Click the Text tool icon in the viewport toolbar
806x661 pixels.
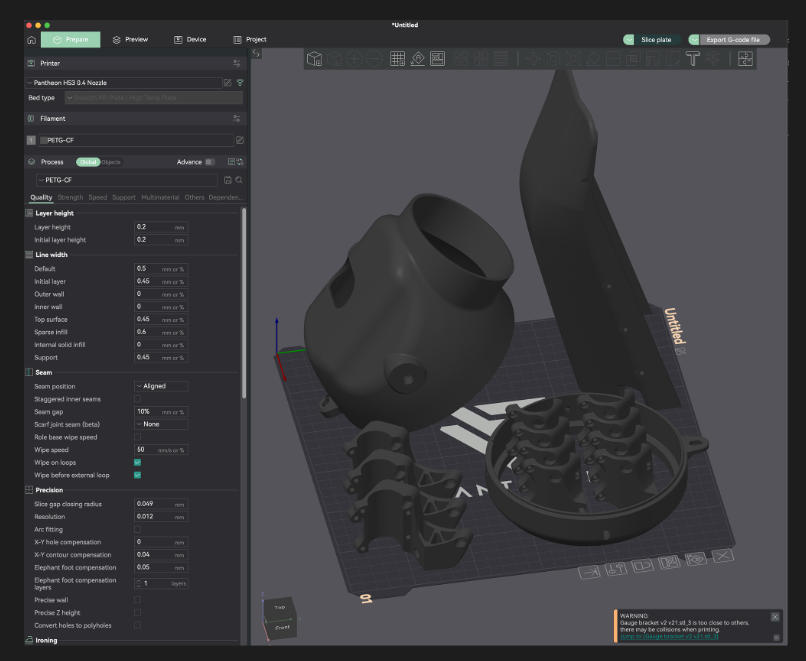coord(692,59)
